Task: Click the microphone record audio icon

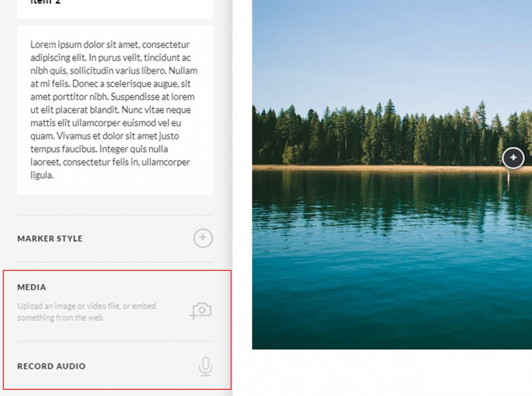Action: point(205,366)
